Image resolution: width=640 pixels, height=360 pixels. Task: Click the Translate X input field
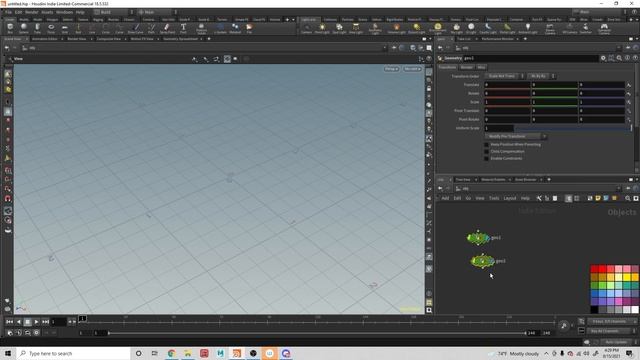coord(507,84)
